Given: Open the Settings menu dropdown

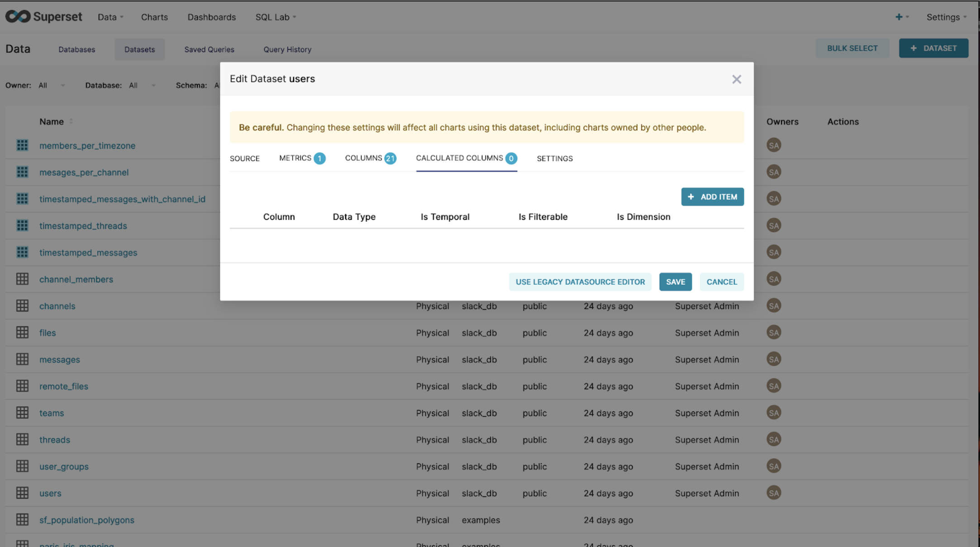Looking at the screenshot, I should click(x=946, y=17).
